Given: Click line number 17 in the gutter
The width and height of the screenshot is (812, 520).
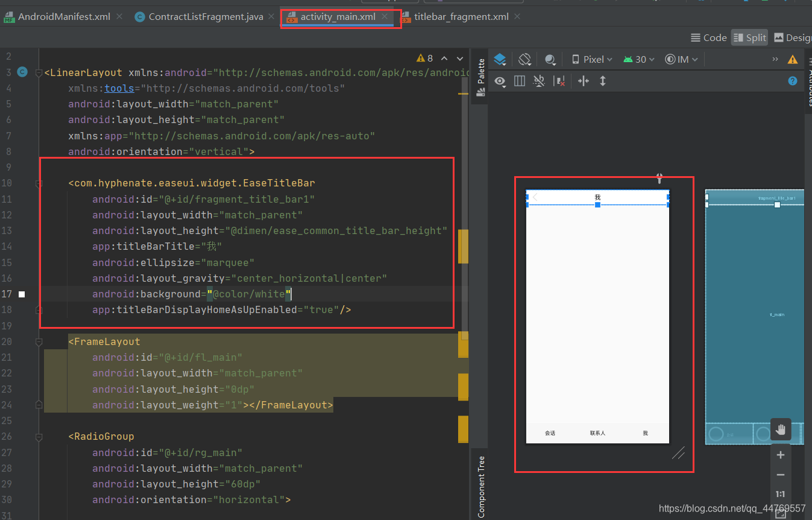Looking at the screenshot, I should tap(7, 294).
